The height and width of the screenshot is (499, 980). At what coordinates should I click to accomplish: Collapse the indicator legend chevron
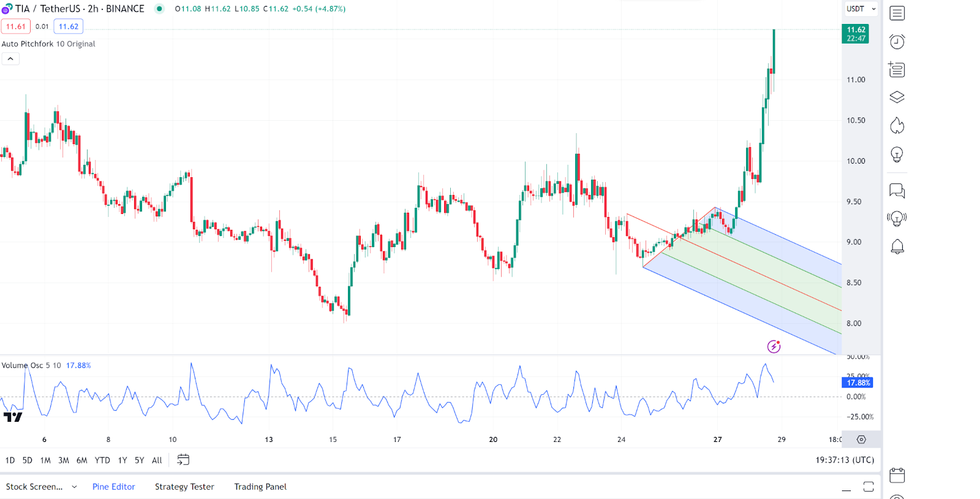(10, 59)
